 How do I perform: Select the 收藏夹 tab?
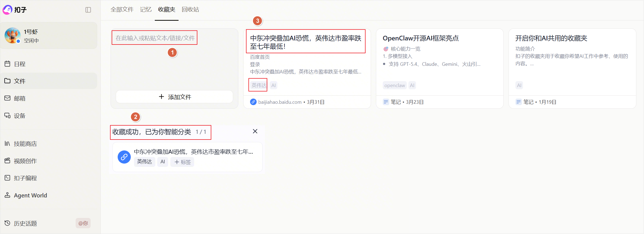(167, 10)
